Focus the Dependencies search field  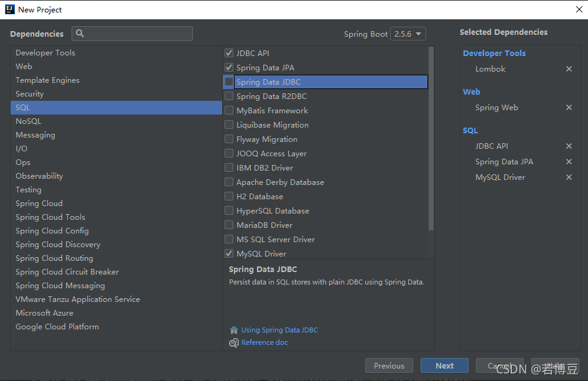click(x=132, y=34)
